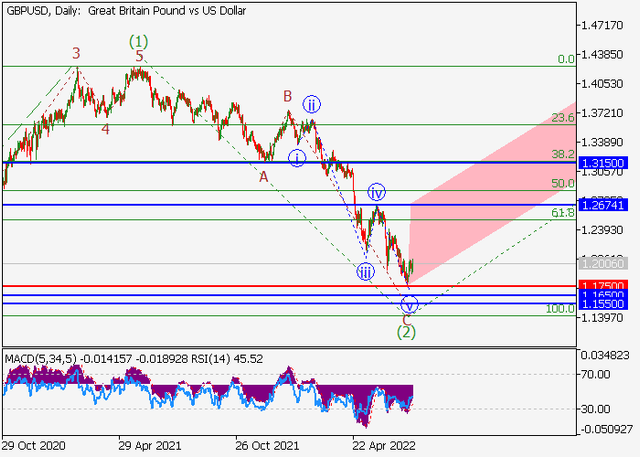Viewport: 640px width, 457px height.
Task: Click the 1.47170 price axis value
Action: coord(602,25)
